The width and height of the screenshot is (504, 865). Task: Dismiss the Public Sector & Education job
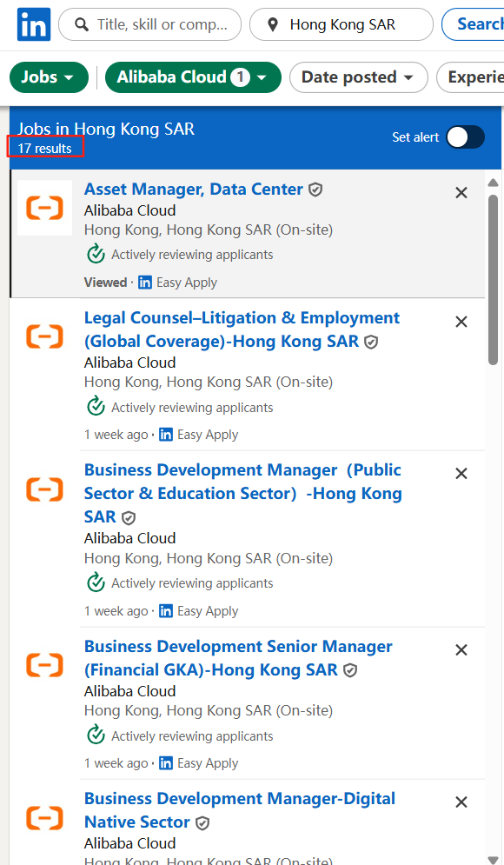pyautogui.click(x=461, y=473)
